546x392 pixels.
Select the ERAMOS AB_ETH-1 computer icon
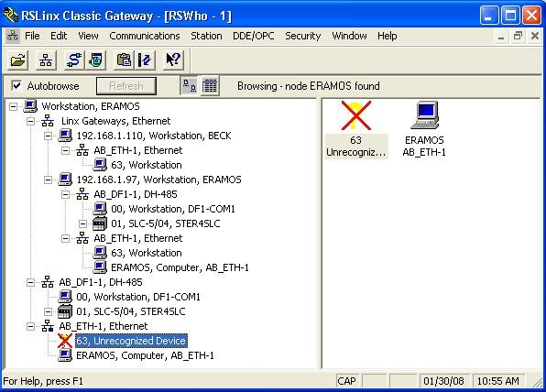424,129
